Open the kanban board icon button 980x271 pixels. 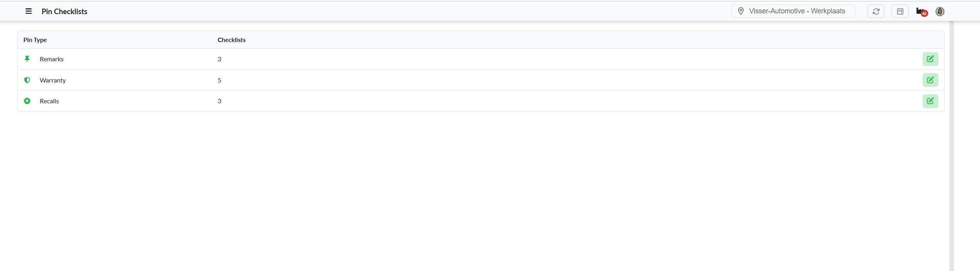point(900,11)
